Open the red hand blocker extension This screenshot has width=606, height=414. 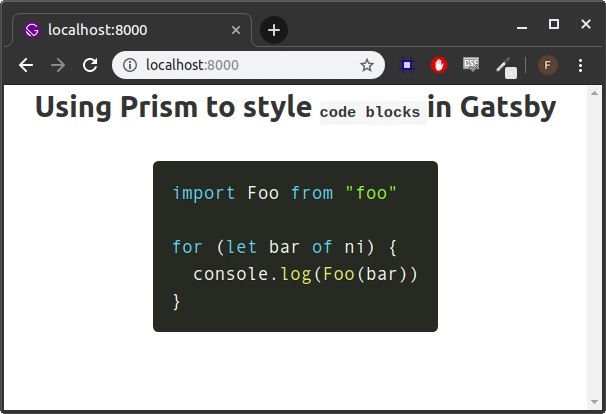click(x=439, y=65)
